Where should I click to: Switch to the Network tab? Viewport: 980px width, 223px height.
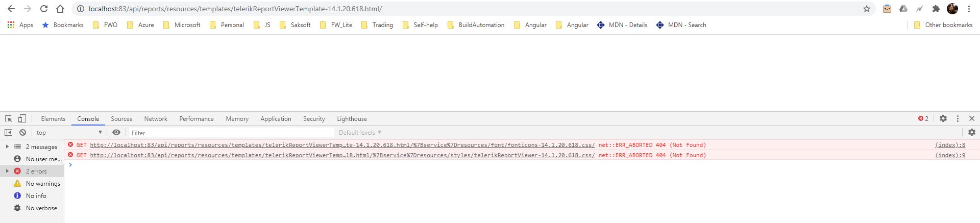pos(156,119)
